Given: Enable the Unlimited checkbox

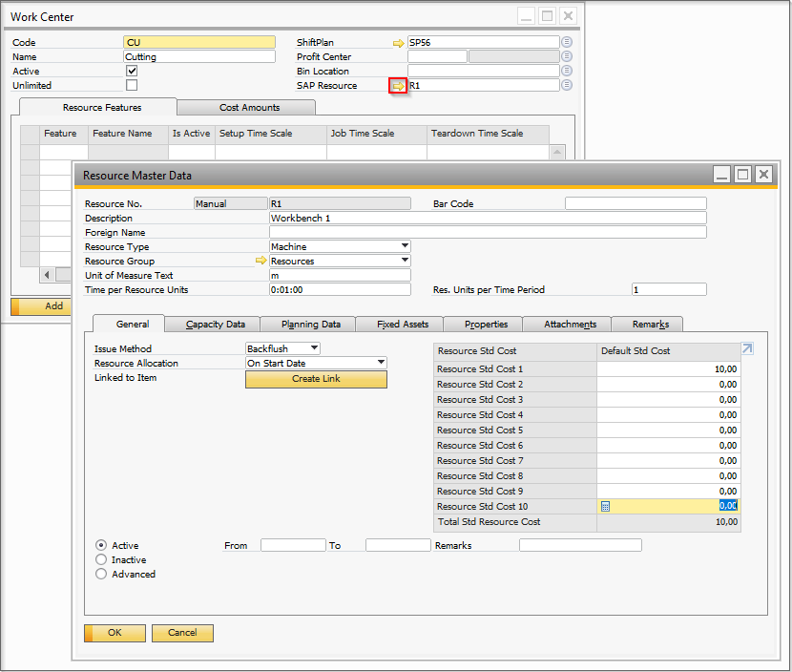Looking at the screenshot, I should [132, 86].
